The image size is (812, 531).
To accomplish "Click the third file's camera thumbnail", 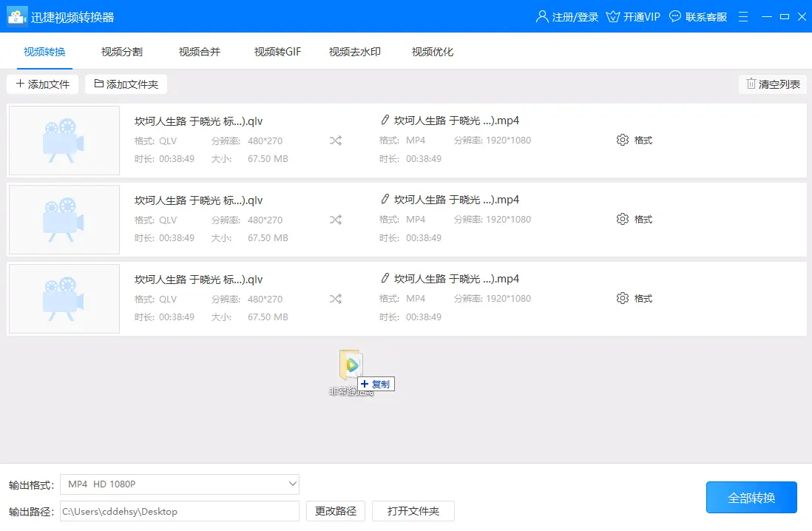I will coord(64,299).
